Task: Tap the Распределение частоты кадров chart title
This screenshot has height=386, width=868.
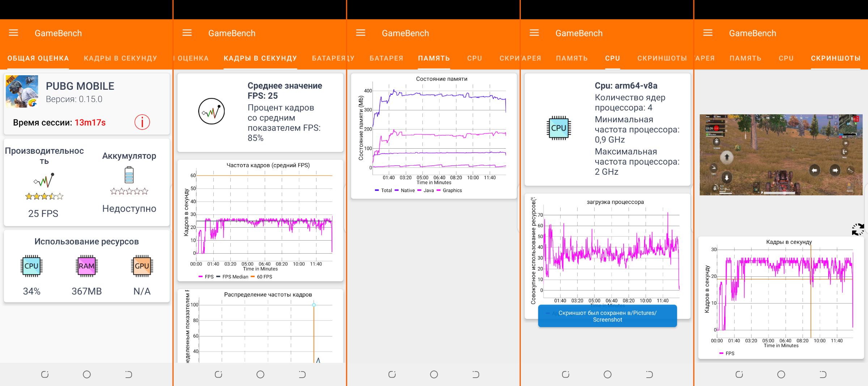Action: point(268,294)
